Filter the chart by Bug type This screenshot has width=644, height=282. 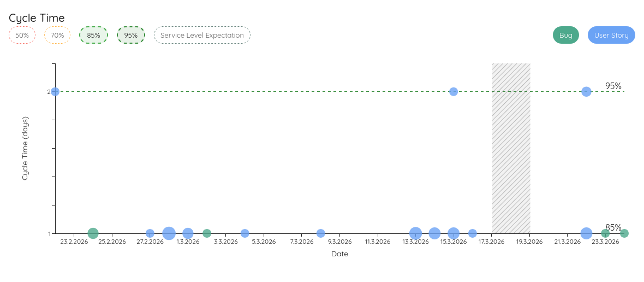pyautogui.click(x=565, y=36)
